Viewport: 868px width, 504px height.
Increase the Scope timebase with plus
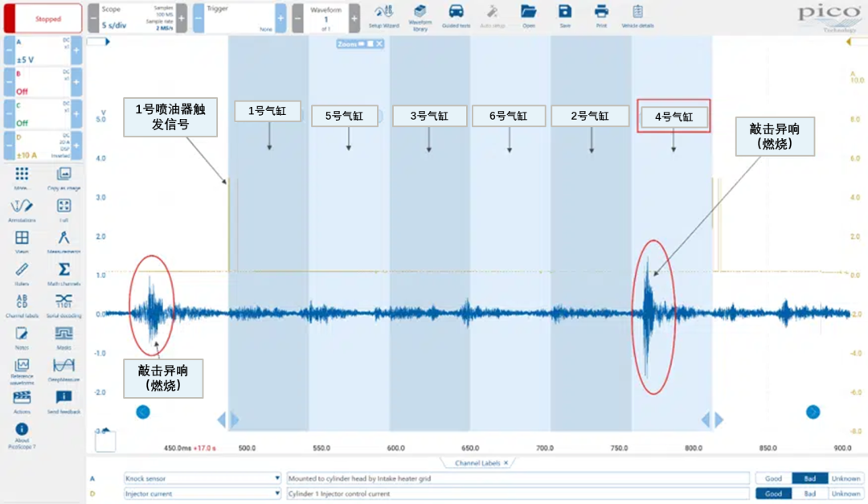tap(182, 18)
